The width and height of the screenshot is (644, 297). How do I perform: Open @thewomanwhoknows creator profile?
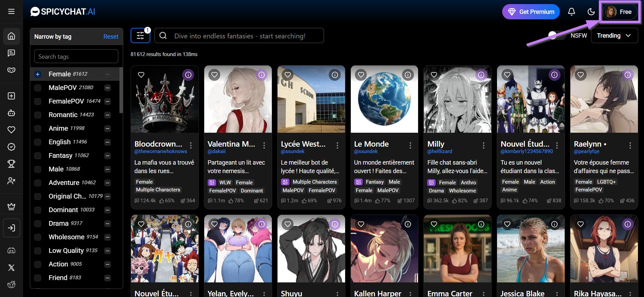(x=160, y=151)
